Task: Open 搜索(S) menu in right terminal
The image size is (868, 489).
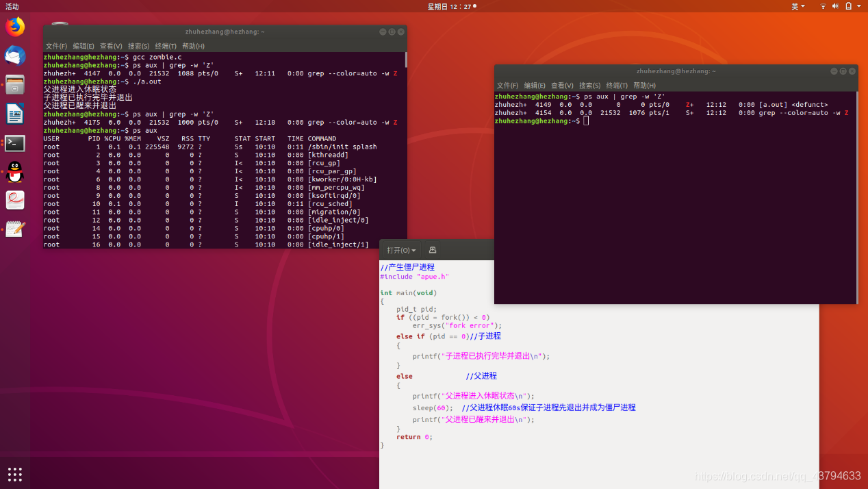Action: (589, 86)
